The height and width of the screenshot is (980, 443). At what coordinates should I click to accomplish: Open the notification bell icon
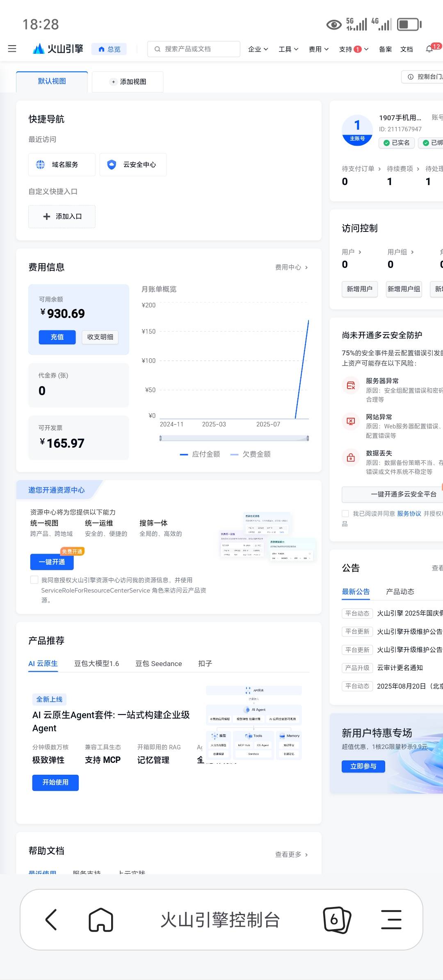429,49
